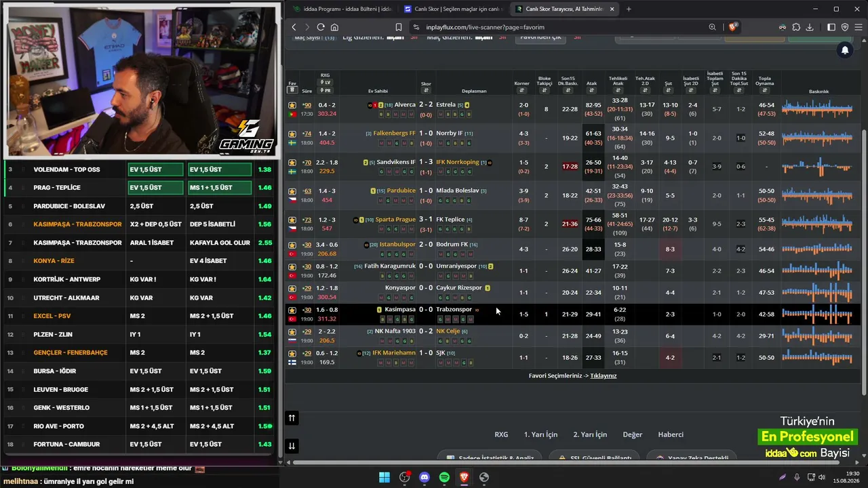Toggle favorite star for Falkenbergs FF row
This screenshot has height=488, width=868.
pos(292,134)
